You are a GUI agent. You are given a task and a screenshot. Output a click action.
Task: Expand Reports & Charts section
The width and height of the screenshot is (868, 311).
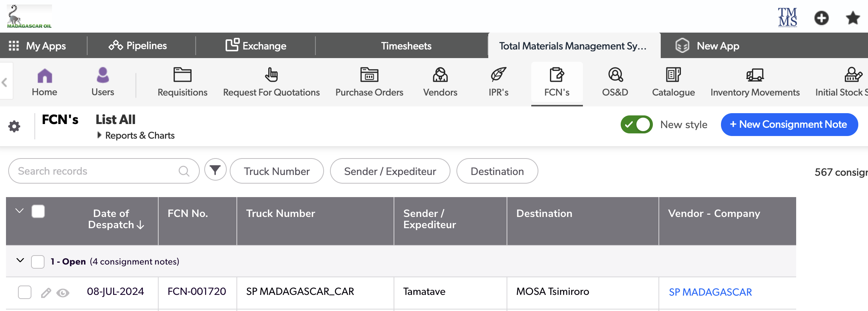[x=99, y=135]
